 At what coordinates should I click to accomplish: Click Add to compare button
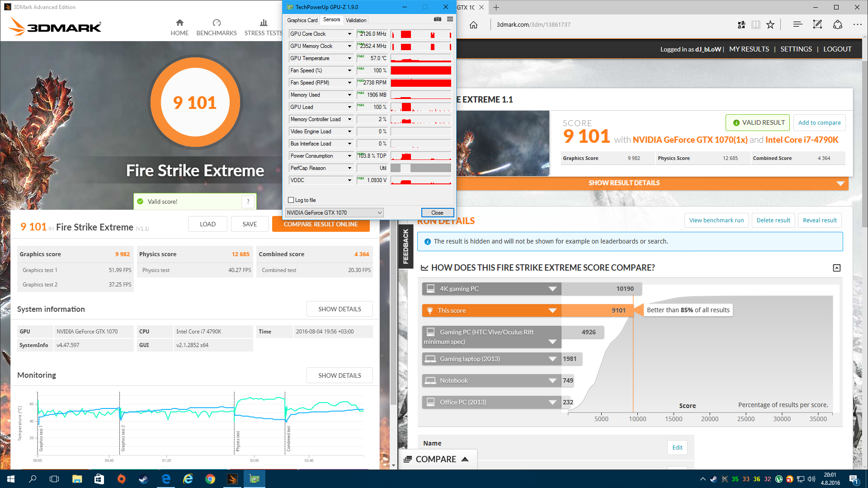pyautogui.click(x=819, y=123)
